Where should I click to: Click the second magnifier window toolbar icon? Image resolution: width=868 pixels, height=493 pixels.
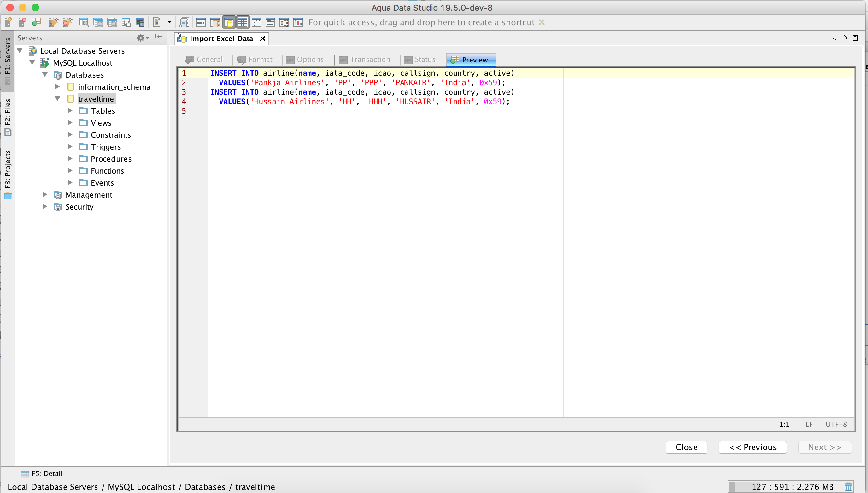click(x=98, y=22)
